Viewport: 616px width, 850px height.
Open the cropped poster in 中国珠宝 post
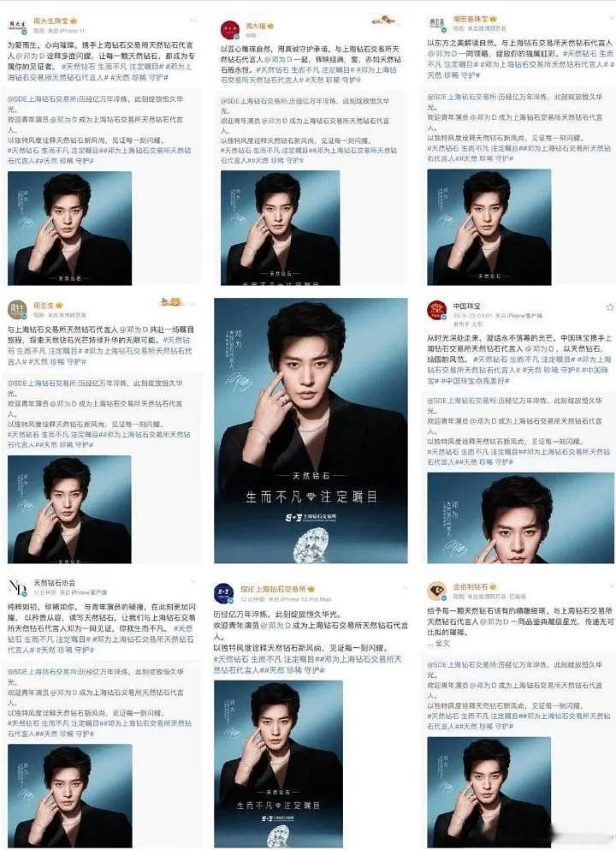(520, 517)
